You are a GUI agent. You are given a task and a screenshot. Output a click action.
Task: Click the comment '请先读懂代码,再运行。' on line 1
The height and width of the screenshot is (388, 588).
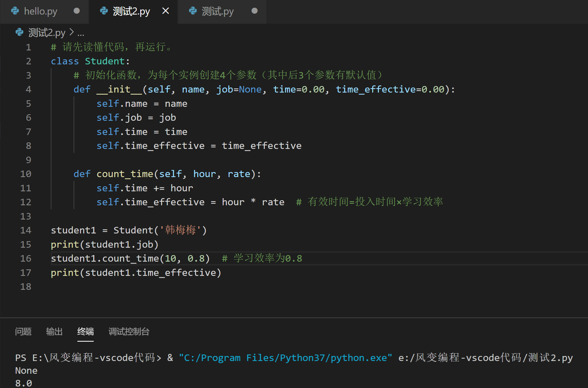pyautogui.click(x=111, y=47)
